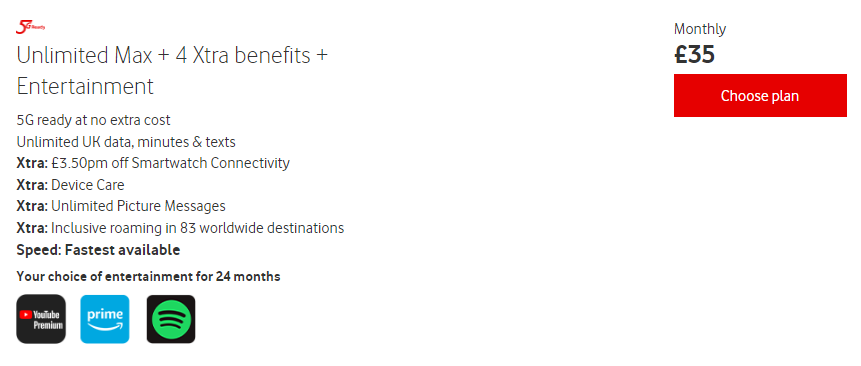Click the £35 monthly price

(694, 54)
